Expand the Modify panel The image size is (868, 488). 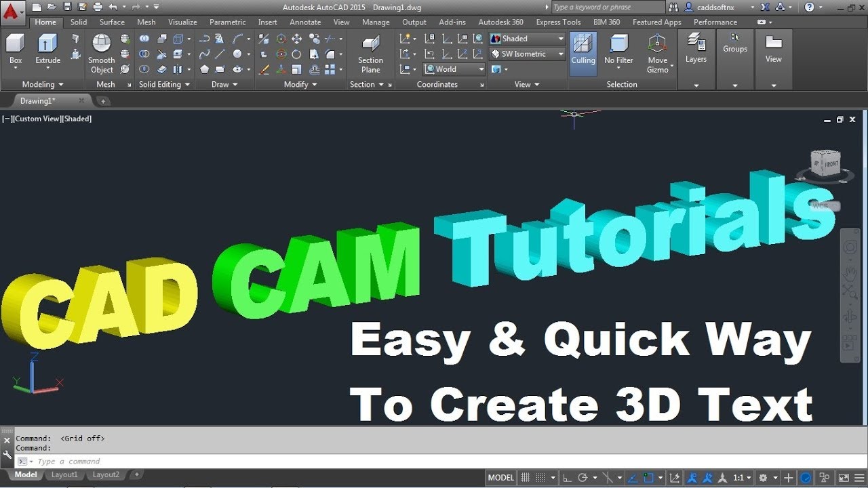coord(300,85)
